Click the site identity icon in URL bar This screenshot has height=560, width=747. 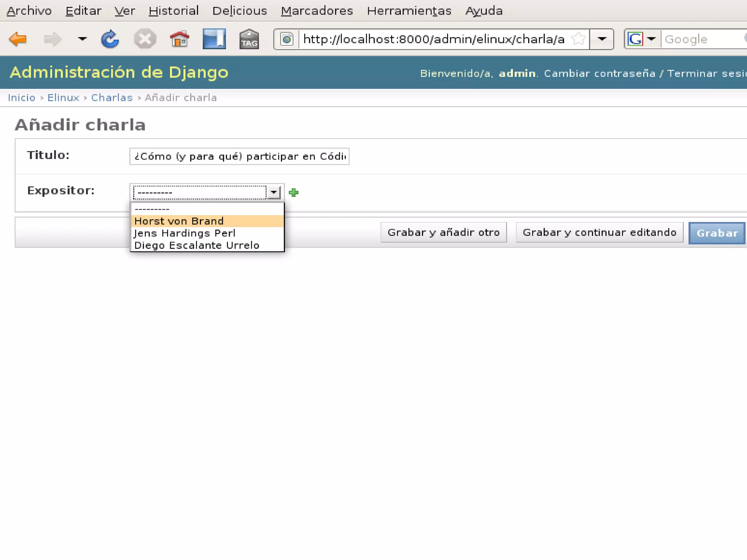coord(287,39)
